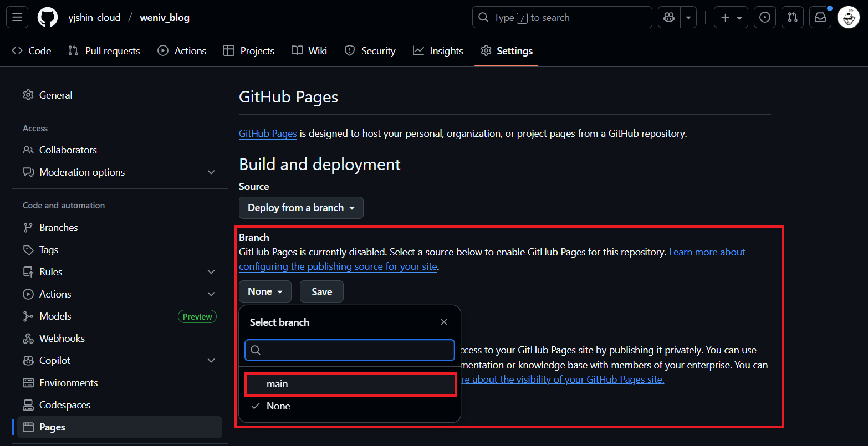Open the Create new plus menu
This screenshot has width=868, height=446.
[731, 18]
